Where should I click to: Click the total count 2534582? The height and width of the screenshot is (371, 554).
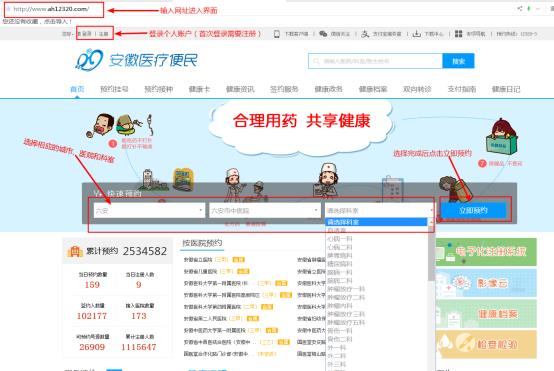coord(145,251)
